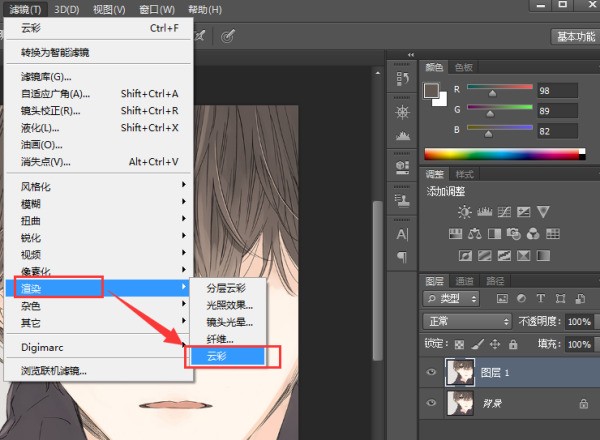
Task: Switch to the 通道 tab
Action: coord(464,281)
